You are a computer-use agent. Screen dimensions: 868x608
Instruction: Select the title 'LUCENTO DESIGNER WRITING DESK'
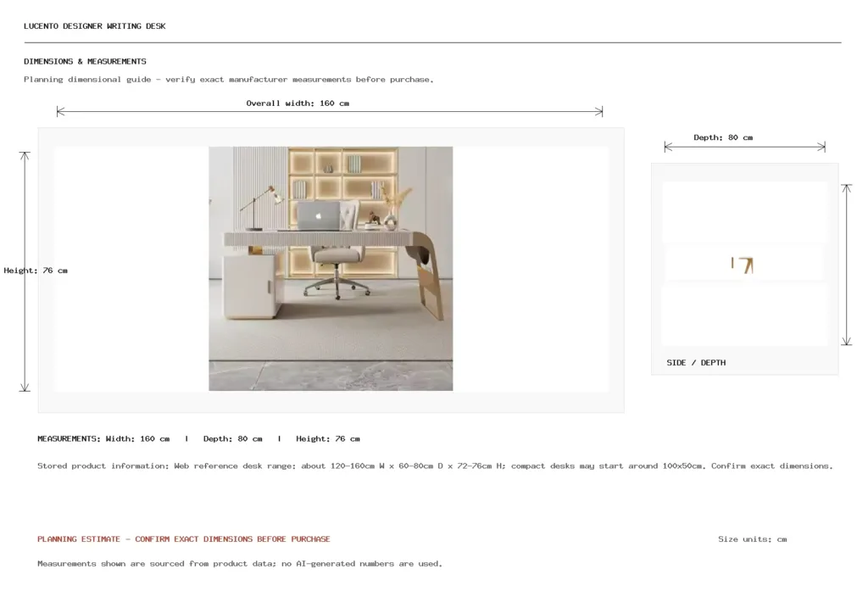pos(95,26)
